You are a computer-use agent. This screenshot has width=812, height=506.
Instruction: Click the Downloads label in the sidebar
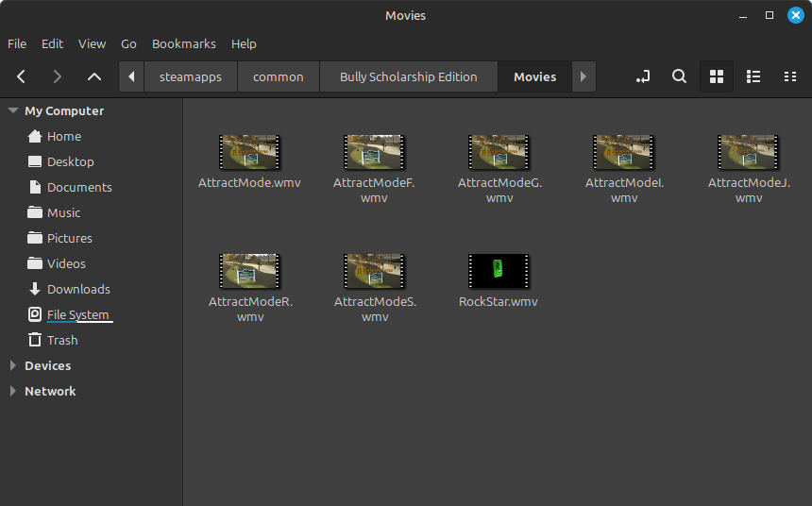tap(78, 289)
